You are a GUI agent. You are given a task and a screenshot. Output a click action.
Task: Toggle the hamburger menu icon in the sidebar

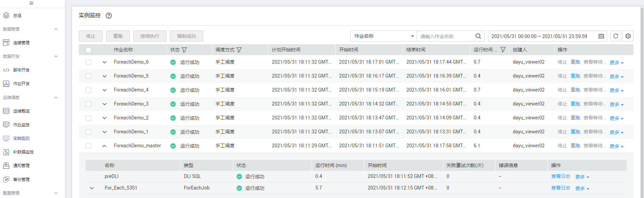(31, 3)
